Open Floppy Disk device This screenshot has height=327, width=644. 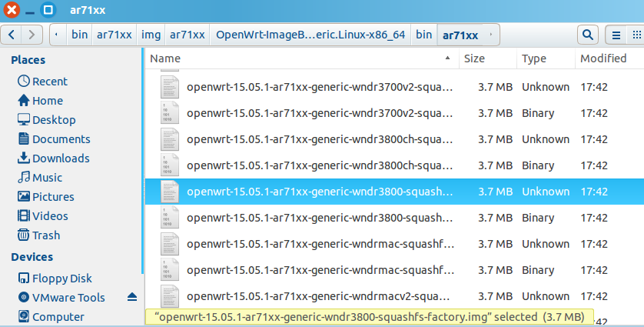click(x=55, y=279)
